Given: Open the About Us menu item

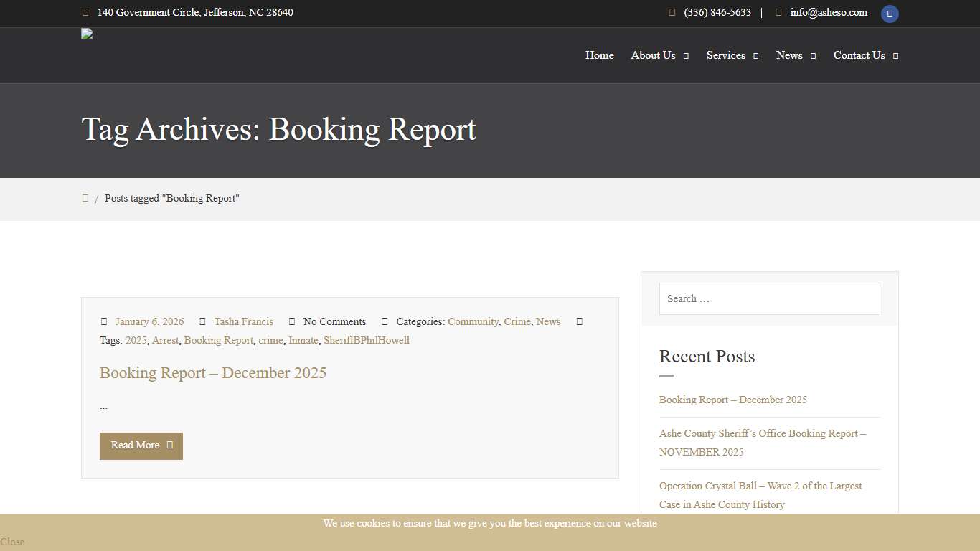Looking at the screenshot, I should pyautogui.click(x=653, y=55).
